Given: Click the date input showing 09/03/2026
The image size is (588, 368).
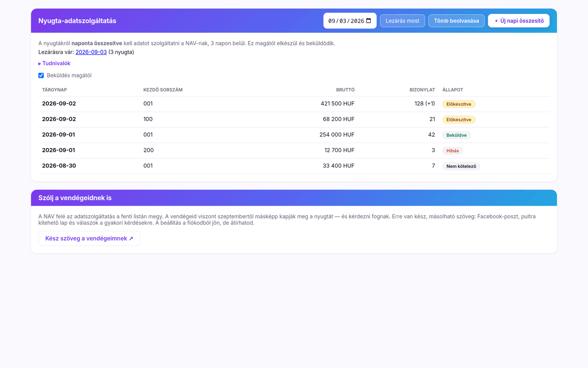Looking at the screenshot, I should pyautogui.click(x=350, y=21).
